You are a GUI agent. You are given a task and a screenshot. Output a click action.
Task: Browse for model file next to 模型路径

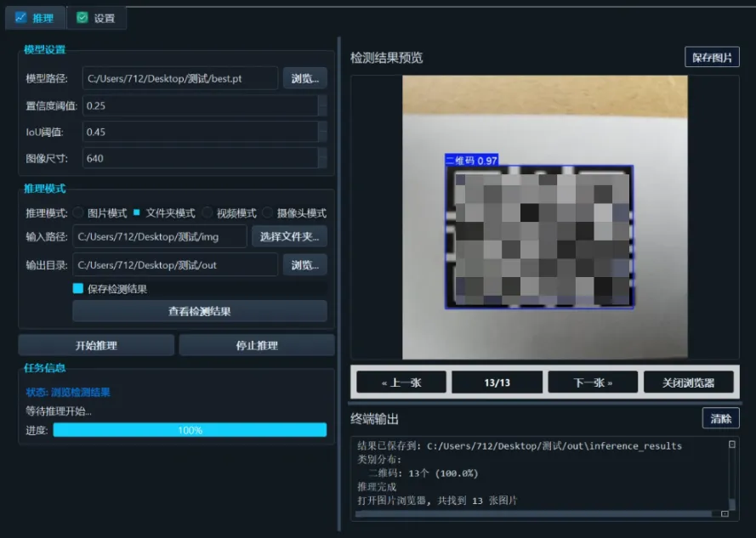point(305,78)
